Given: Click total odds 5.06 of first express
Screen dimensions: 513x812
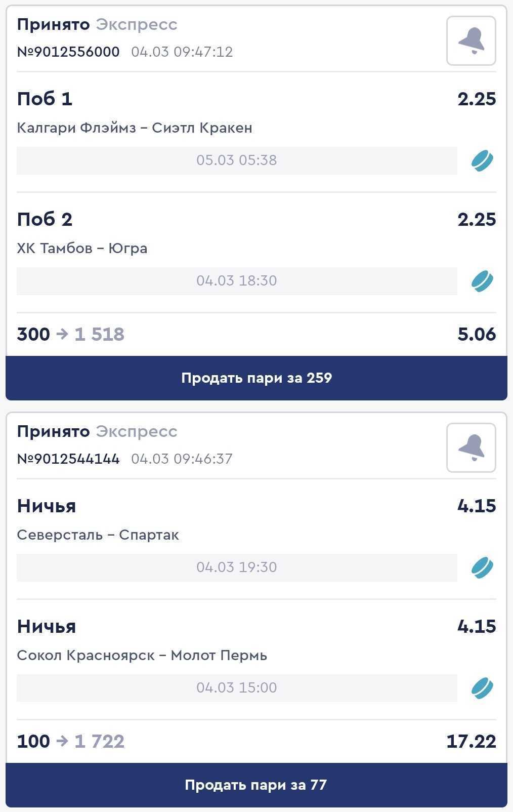Looking at the screenshot, I should pyautogui.click(x=476, y=334).
